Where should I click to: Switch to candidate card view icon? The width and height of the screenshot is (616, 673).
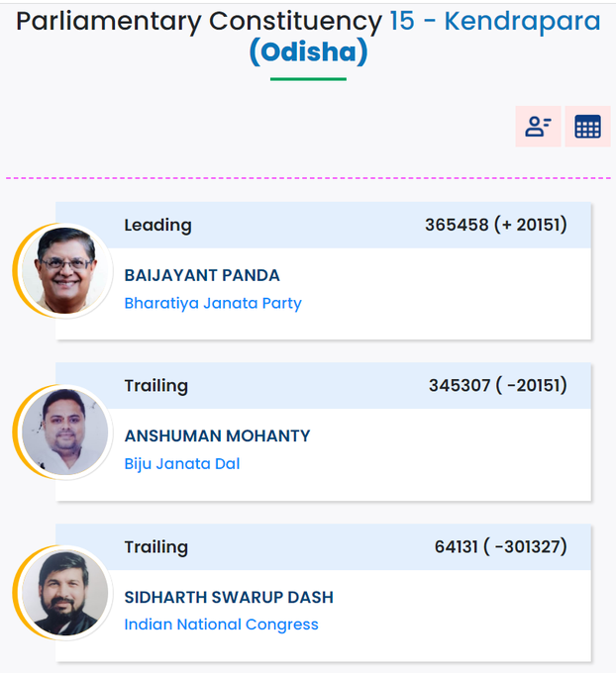click(538, 127)
